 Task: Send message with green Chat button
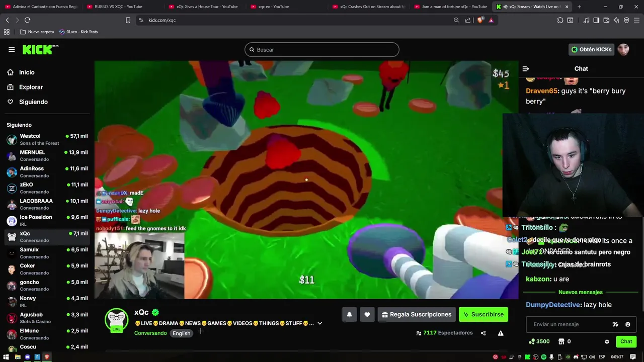[x=626, y=341]
